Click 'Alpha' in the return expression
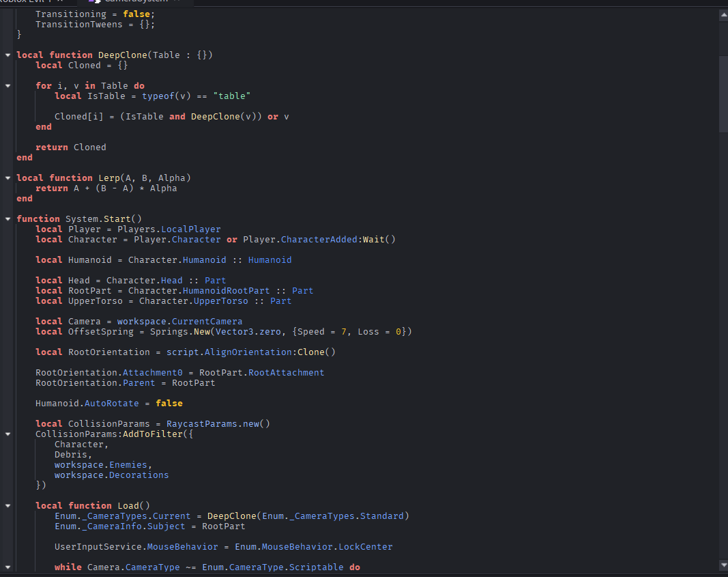 click(x=164, y=188)
